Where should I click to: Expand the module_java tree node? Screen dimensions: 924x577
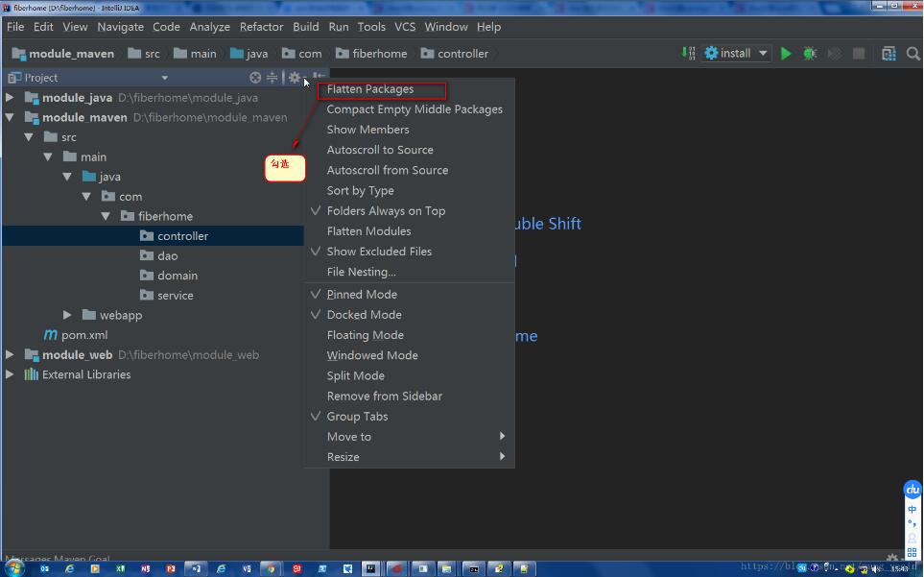[10, 97]
